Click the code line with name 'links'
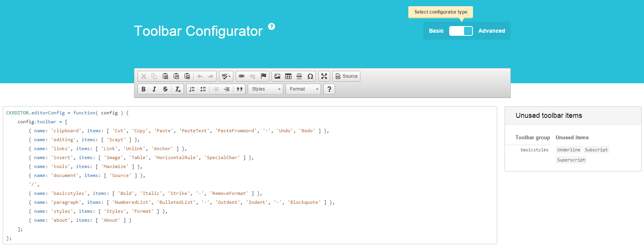 pos(108,149)
